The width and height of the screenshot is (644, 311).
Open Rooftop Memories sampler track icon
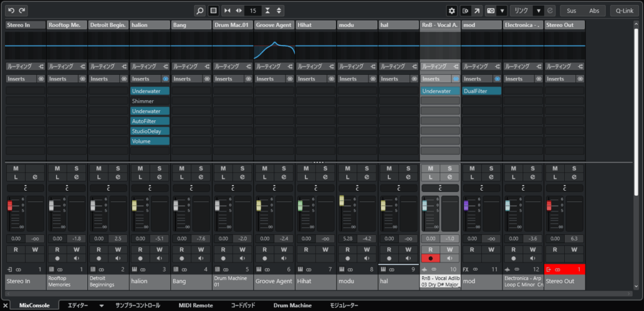click(x=52, y=269)
